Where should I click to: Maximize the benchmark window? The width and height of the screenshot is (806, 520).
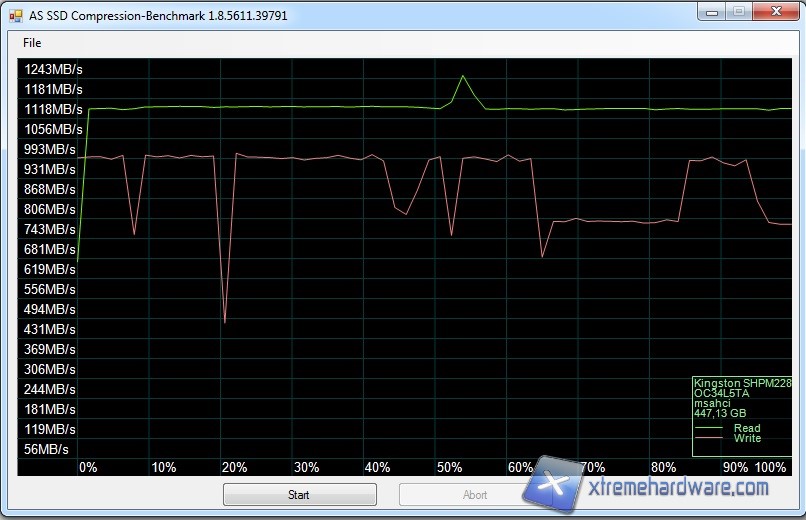pos(738,12)
